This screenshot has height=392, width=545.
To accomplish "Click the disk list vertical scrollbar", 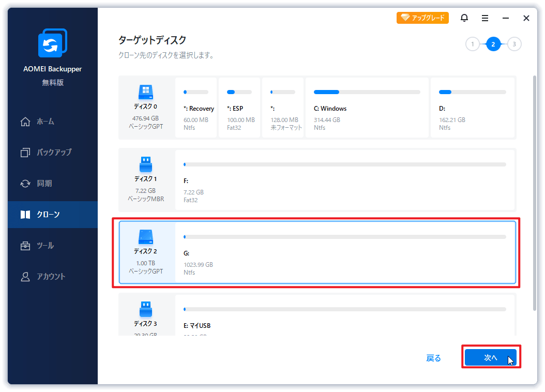I will pos(535,193).
